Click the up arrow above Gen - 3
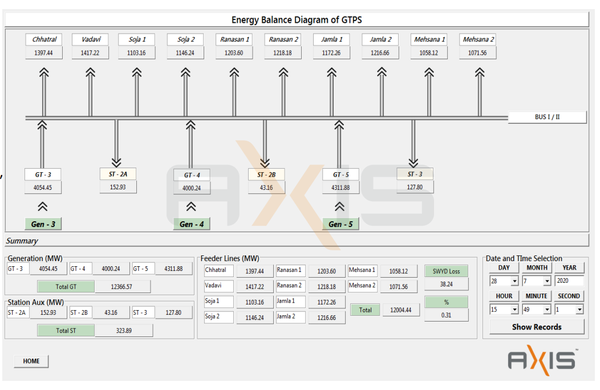The height and width of the screenshot is (390, 600). (x=43, y=207)
